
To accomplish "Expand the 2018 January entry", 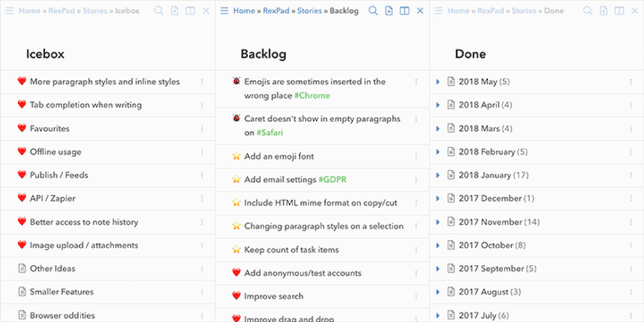I will [437, 175].
